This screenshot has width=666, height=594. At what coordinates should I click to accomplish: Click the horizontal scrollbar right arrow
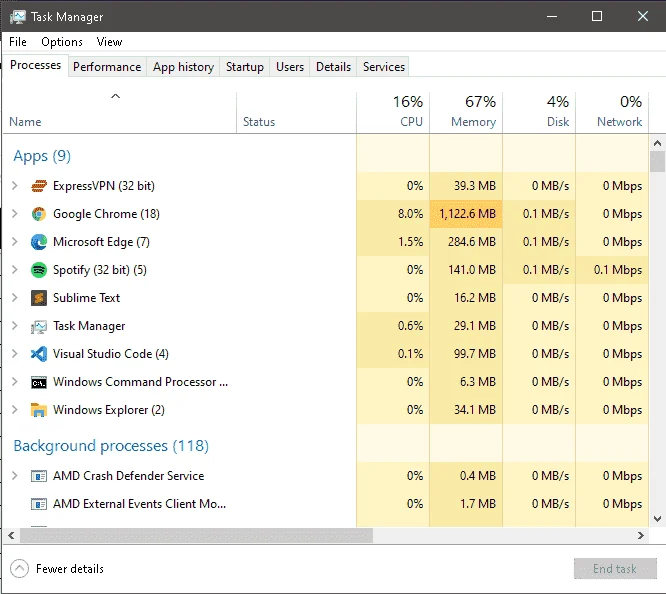pyautogui.click(x=641, y=535)
